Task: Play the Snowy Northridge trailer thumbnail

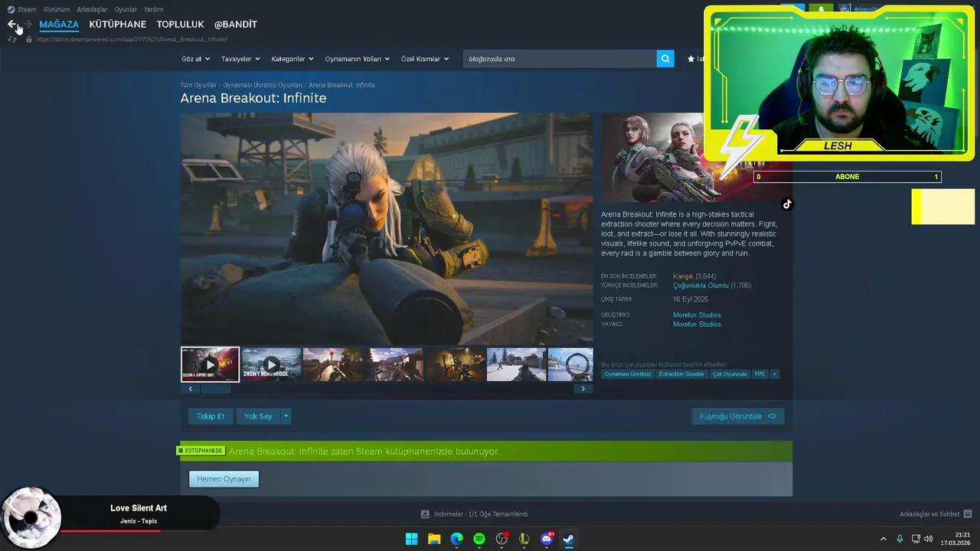Action: tap(271, 364)
